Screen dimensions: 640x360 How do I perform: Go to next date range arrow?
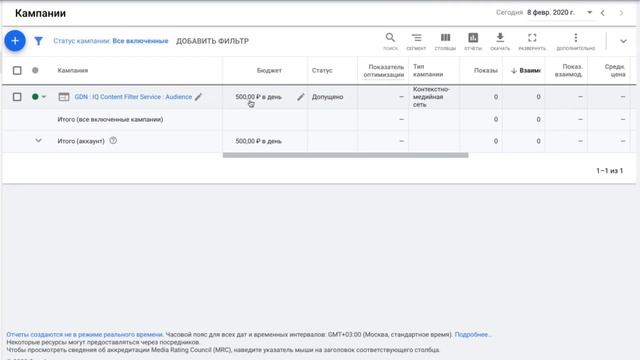point(621,13)
